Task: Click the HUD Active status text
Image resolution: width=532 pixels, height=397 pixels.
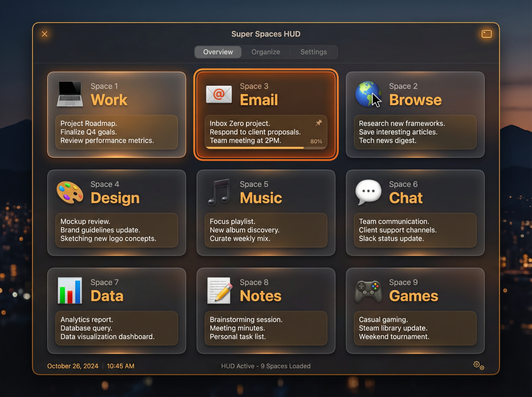Action: pos(266,366)
